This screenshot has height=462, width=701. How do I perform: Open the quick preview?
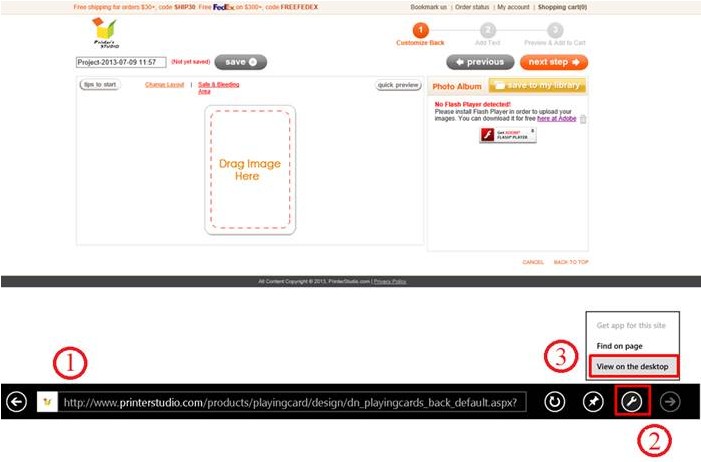(398, 85)
